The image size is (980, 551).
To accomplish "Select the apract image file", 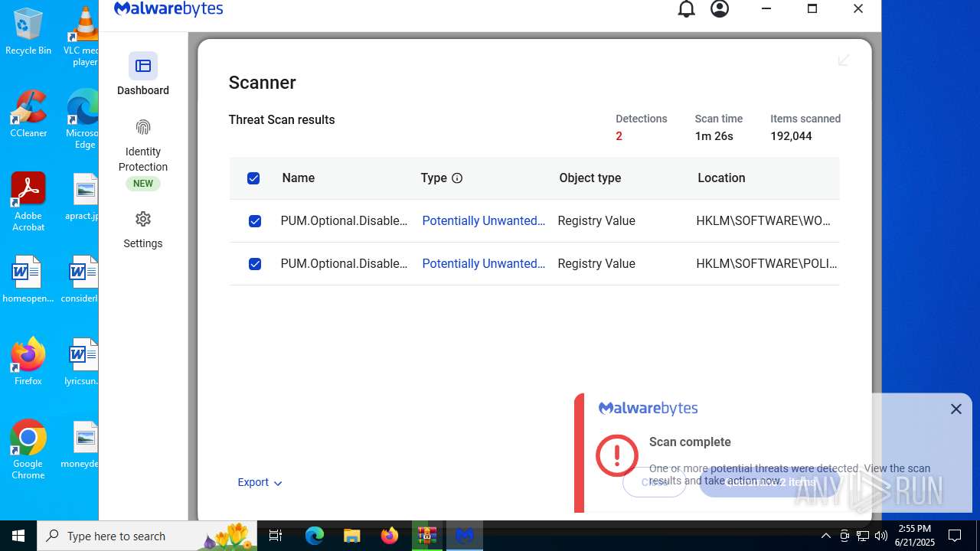I will tap(83, 197).
